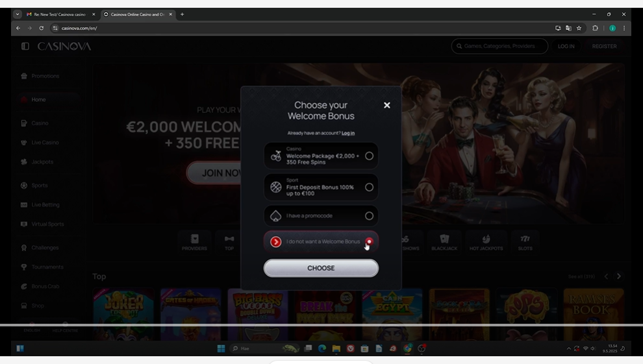643x364 pixels.
Task: Open the TOP category icon
Action: pyautogui.click(x=229, y=242)
